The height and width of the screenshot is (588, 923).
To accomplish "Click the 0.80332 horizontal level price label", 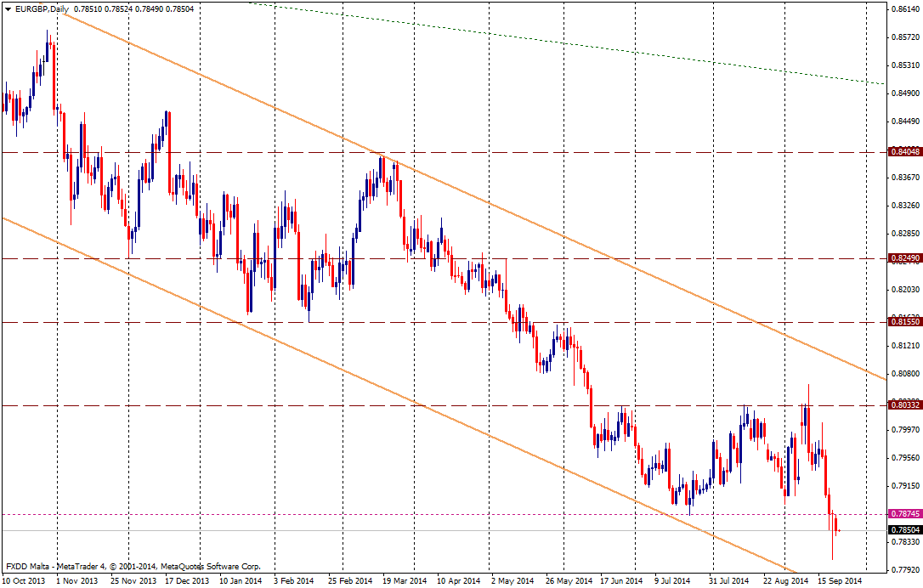I will click(903, 406).
